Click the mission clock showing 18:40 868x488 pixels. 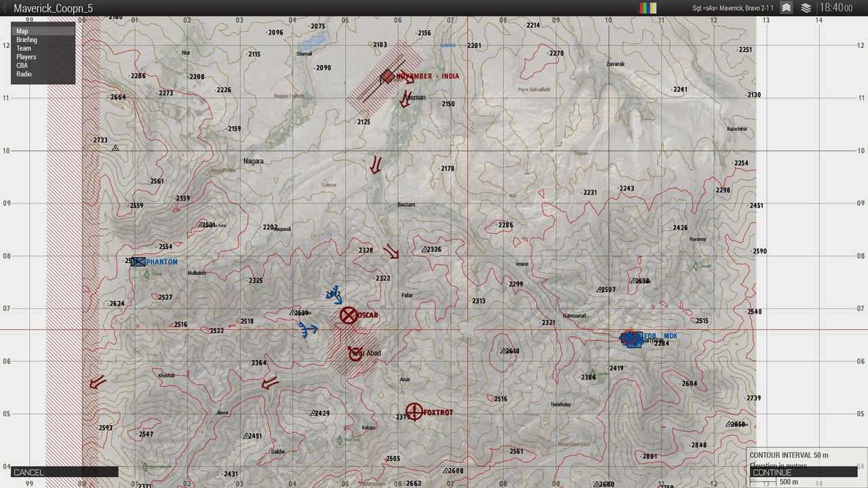(835, 8)
